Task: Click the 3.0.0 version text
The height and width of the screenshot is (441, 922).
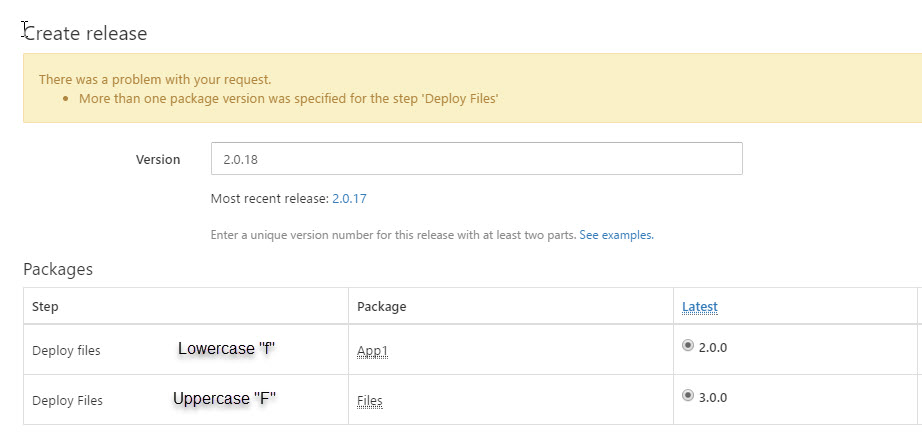Action: 713,397
